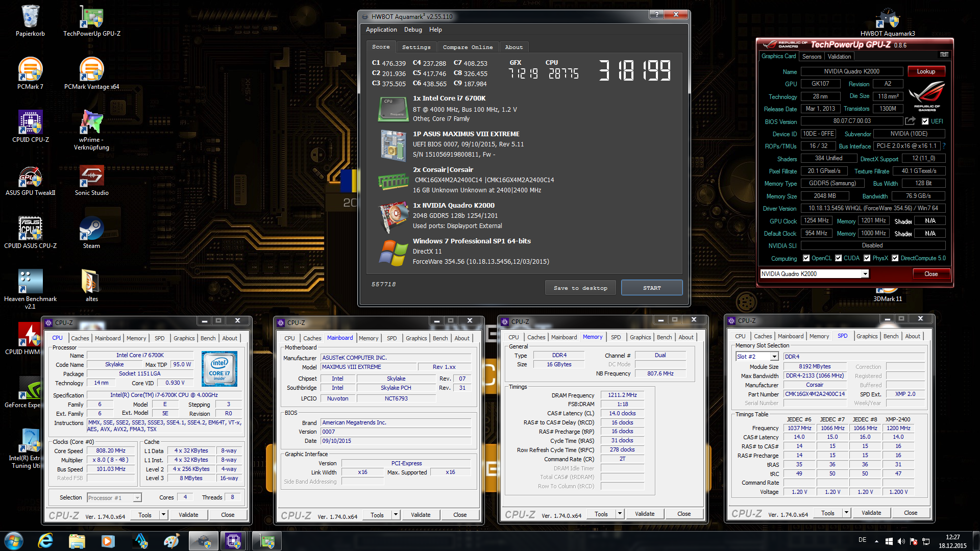The height and width of the screenshot is (551, 980).
Task: Adjust volume via tray speaker icon
Action: 901,541
